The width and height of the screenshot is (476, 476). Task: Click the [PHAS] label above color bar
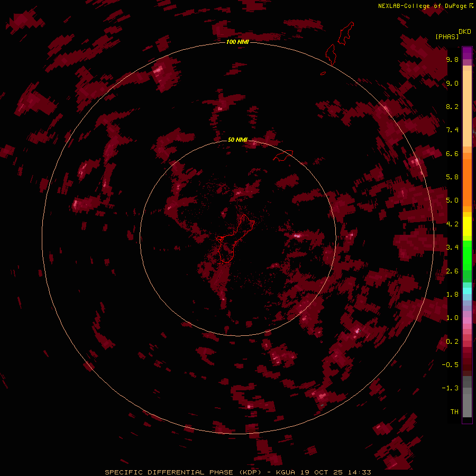click(x=447, y=36)
